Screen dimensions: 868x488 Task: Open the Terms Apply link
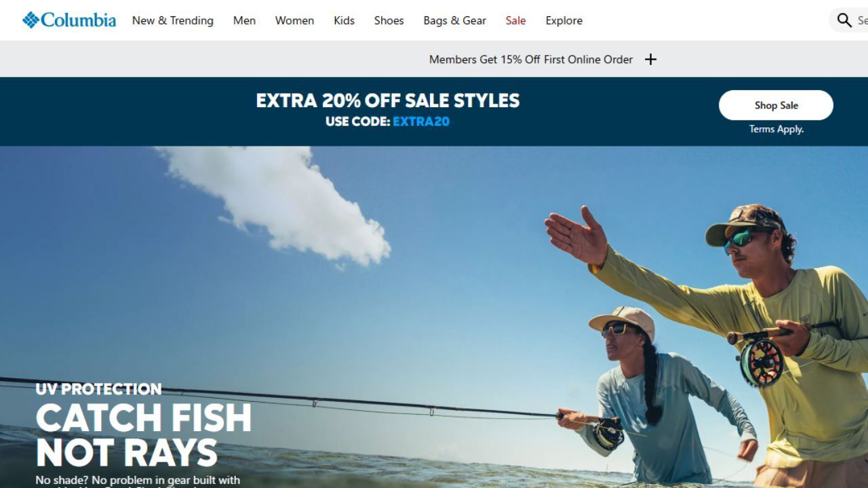pos(776,129)
